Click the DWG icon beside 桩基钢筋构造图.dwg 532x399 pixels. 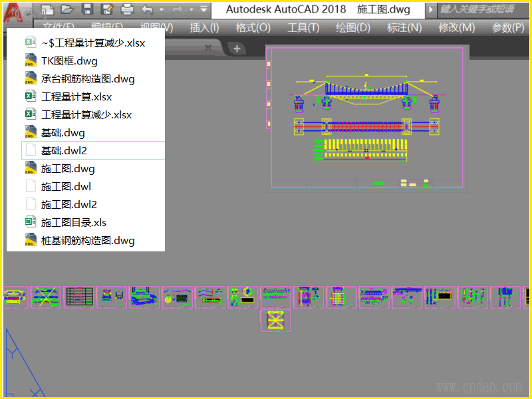[31, 239]
